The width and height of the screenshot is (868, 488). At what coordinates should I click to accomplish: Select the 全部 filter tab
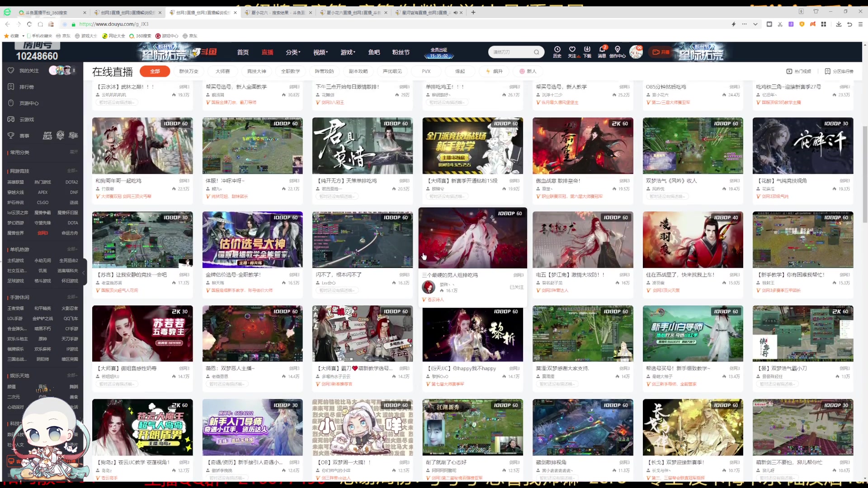(155, 71)
